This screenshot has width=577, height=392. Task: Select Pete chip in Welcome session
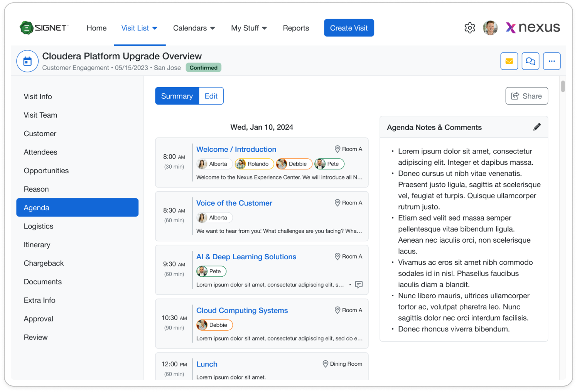tap(329, 164)
